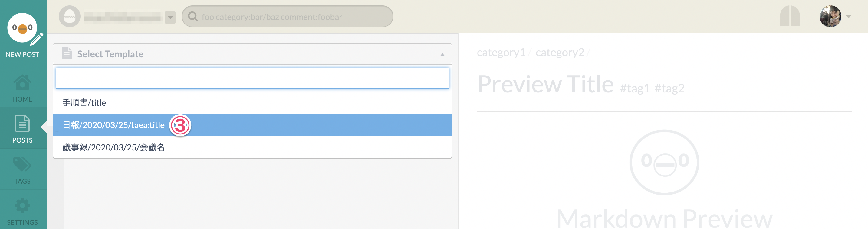Open the Tags sidebar icon

tap(22, 164)
